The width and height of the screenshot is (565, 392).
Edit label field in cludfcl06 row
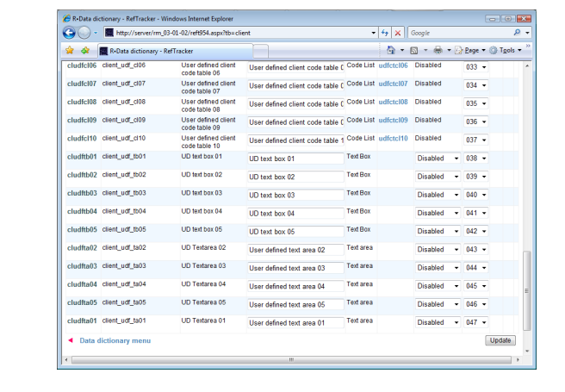295,67
